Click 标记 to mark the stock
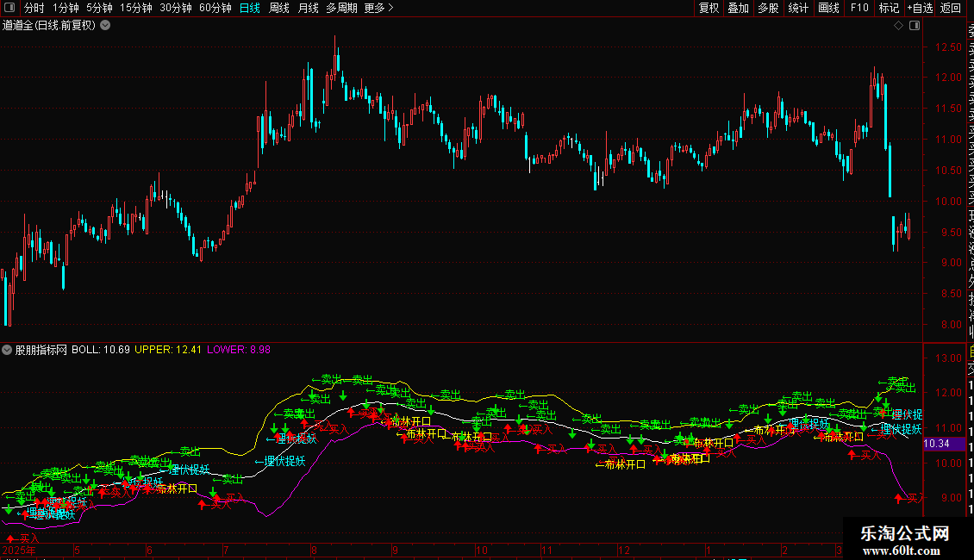This screenshot has width=974, height=560. coord(889,8)
